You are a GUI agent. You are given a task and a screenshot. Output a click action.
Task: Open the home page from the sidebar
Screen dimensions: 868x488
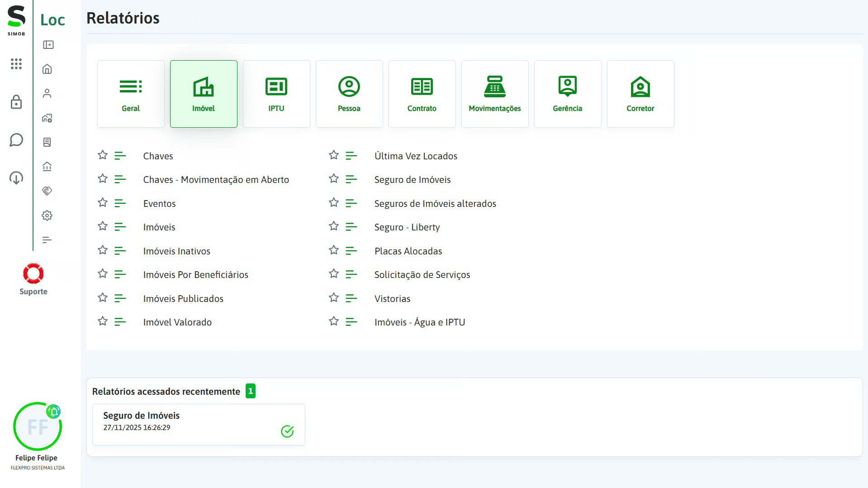click(47, 69)
